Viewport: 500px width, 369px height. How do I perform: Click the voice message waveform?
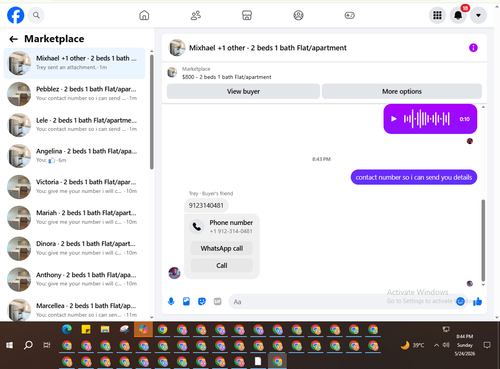point(427,119)
